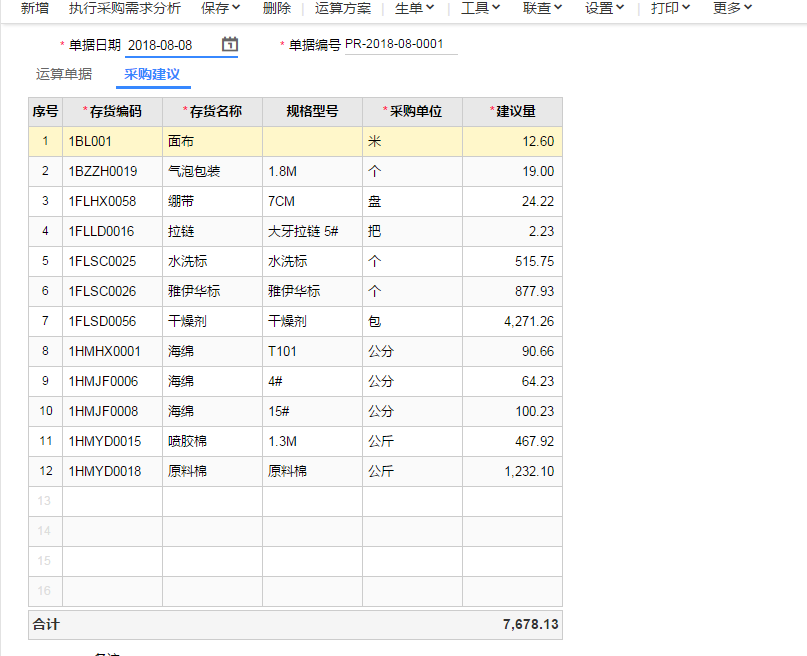Select the 喷胶棉 item name cell
Viewport: 807px width, 656px height.
189,442
